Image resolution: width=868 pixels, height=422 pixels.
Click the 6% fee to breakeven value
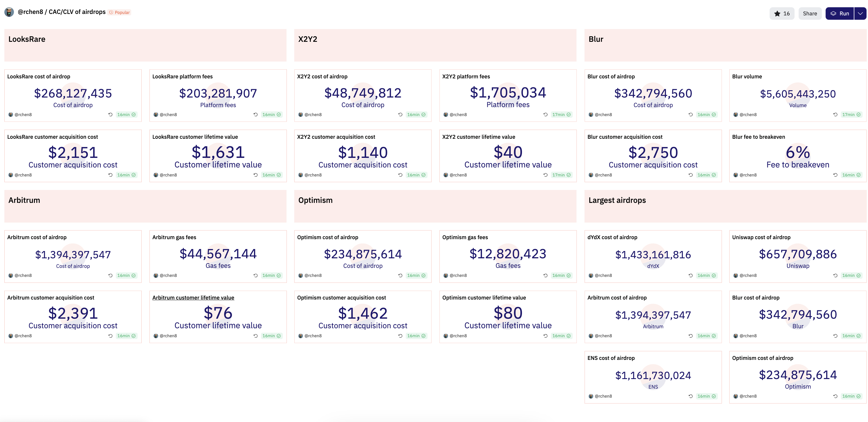point(798,152)
